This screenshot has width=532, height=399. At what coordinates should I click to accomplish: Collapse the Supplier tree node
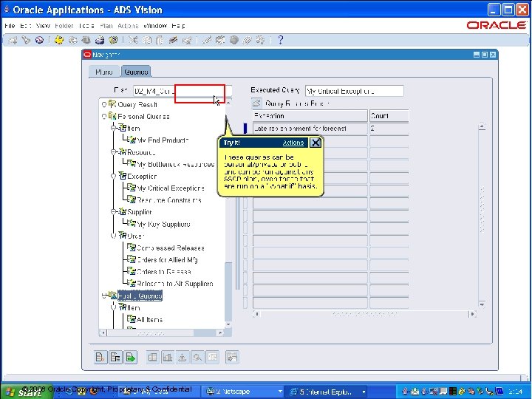[114, 212]
